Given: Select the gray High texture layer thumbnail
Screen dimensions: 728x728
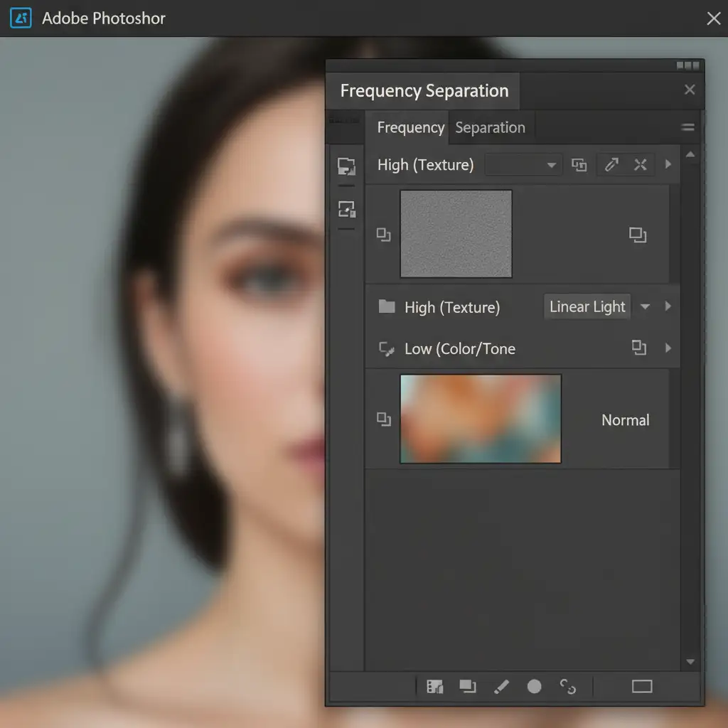Looking at the screenshot, I should click(456, 233).
